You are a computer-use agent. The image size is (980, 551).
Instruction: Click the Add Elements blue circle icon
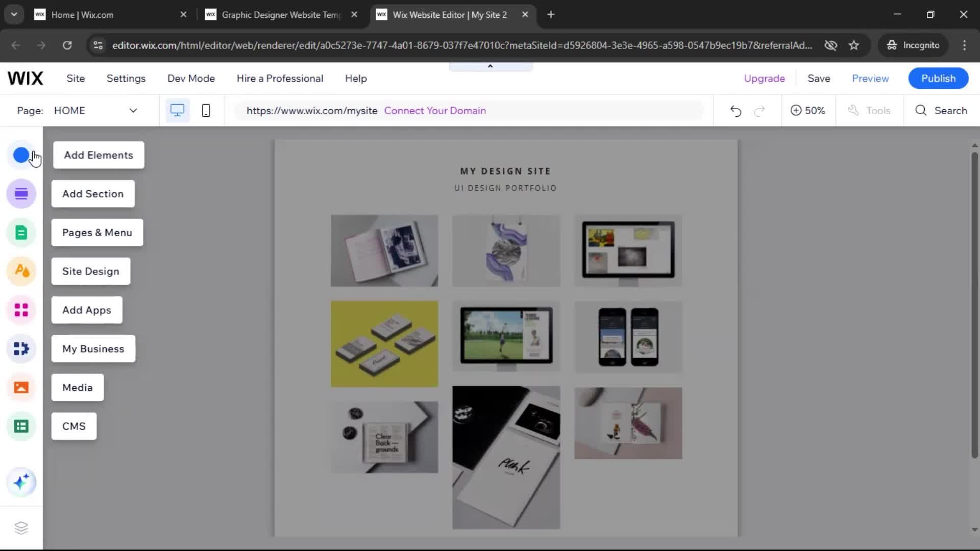[21, 155]
